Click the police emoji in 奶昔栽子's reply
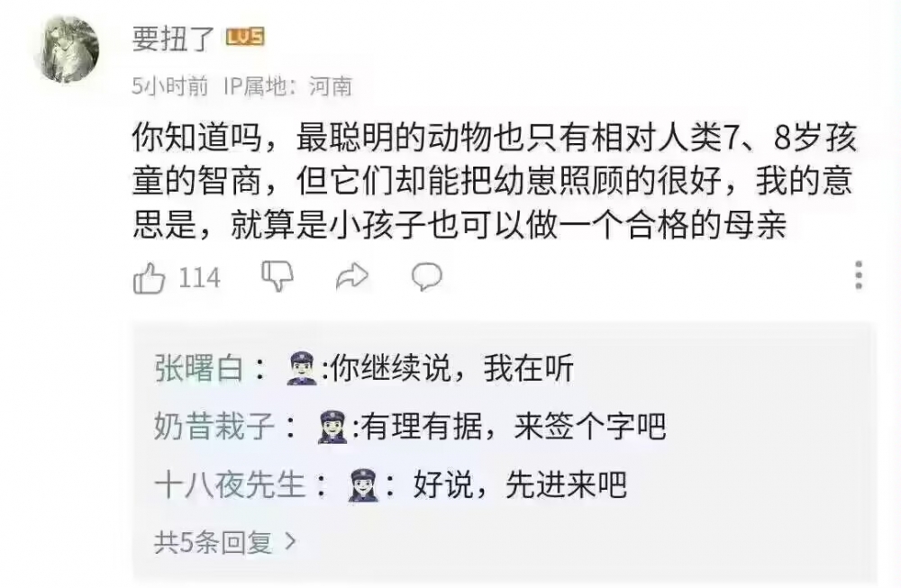The width and height of the screenshot is (901, 588). pyautogui.click(x=334, y=426)
